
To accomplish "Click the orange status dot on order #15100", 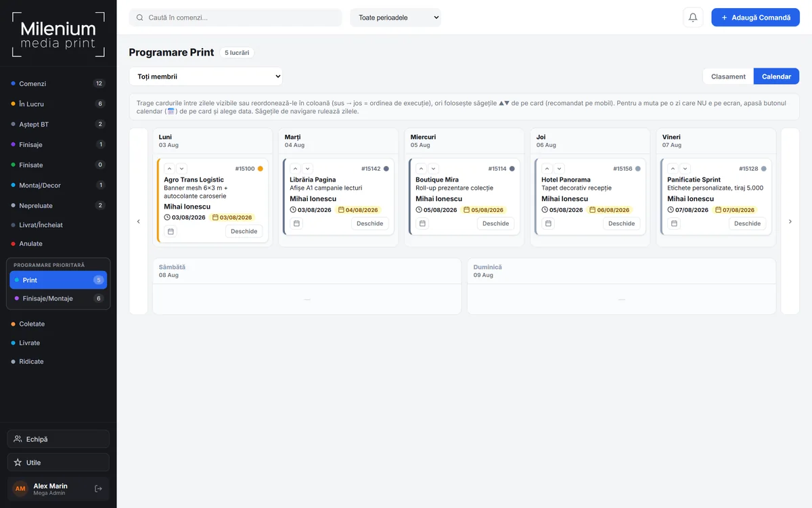I will pos(261,169).
